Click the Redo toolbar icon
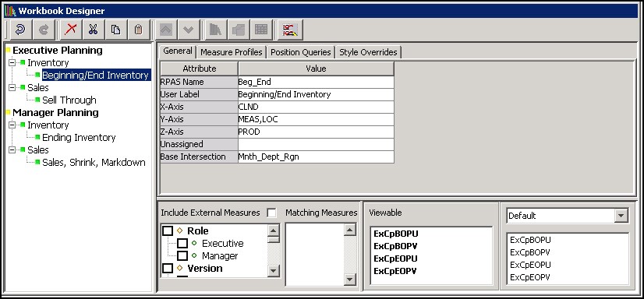This screenshot has width=644, height=299. pos(43,30)
